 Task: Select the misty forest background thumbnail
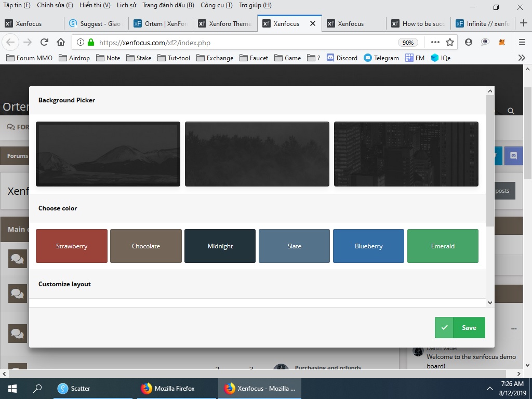pos(257,154)
